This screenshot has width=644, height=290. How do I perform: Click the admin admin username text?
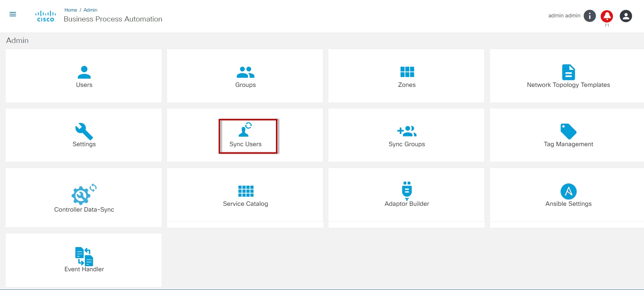click(x=564, y=16)
